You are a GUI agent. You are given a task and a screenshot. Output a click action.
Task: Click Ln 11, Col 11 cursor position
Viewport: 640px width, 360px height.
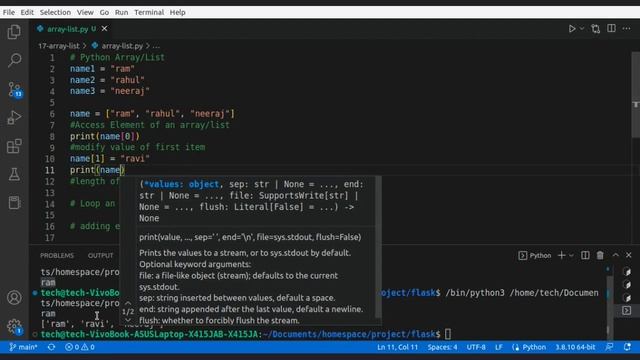point(398,347)
